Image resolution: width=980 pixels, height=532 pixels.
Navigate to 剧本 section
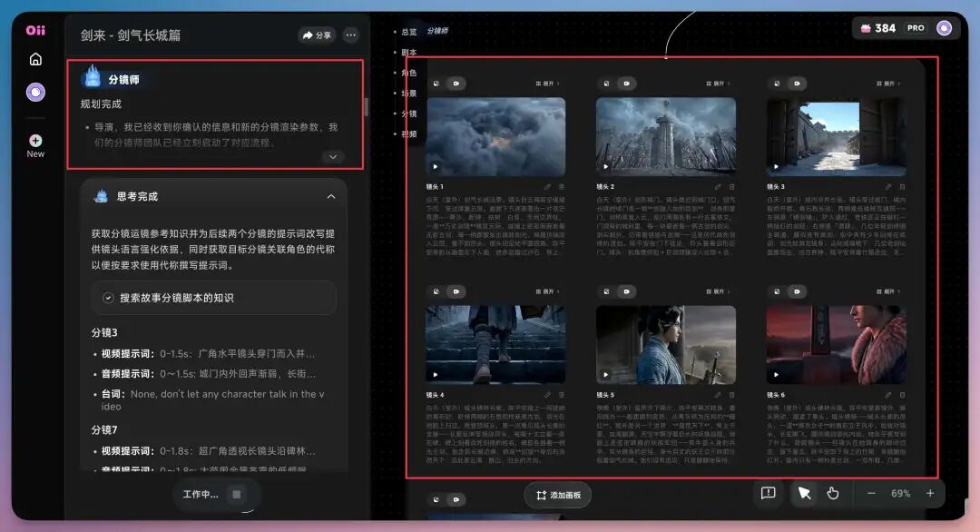408,53
